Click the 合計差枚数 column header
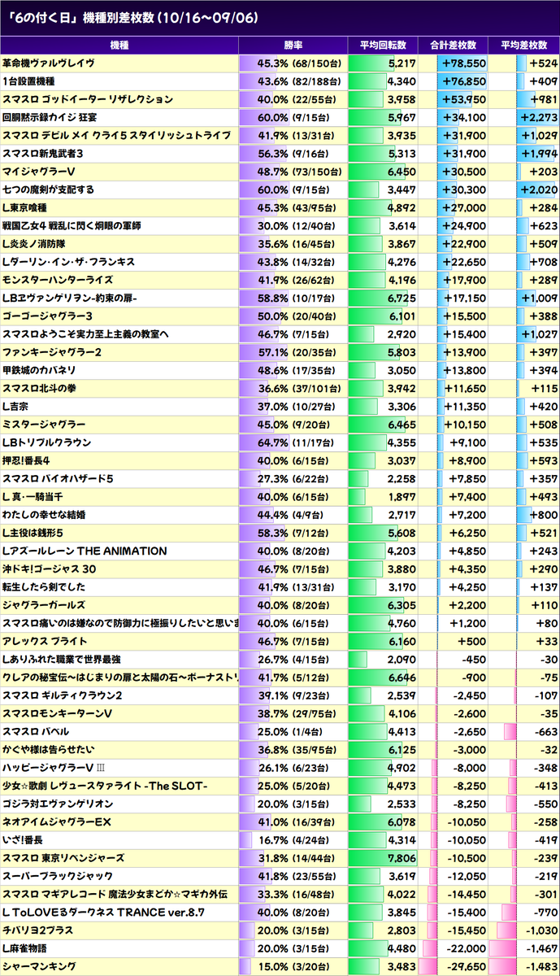Screen dimensions: 560x976 click(x=454, y=45)
